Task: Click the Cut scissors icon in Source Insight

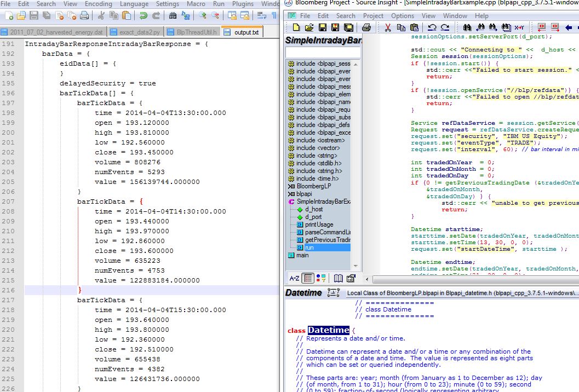Action: [x=388, y=28]
